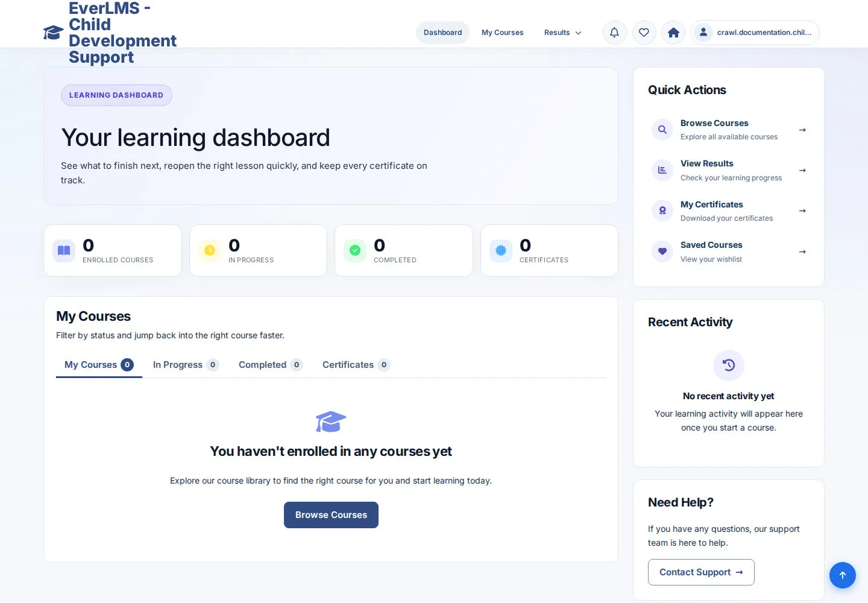Click the EverLMS Child Development Support title
This screenshot has width=868, height=603.
[122, 33]
